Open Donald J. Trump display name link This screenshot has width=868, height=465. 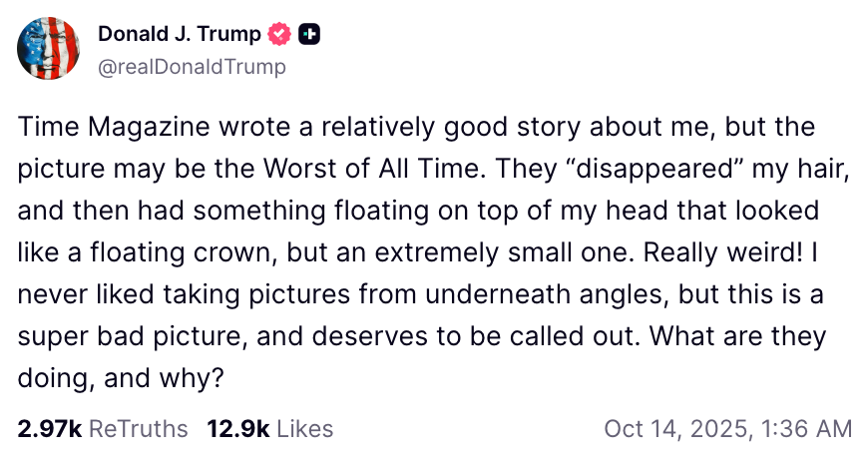pyautogui.click(x=179, y=34)
